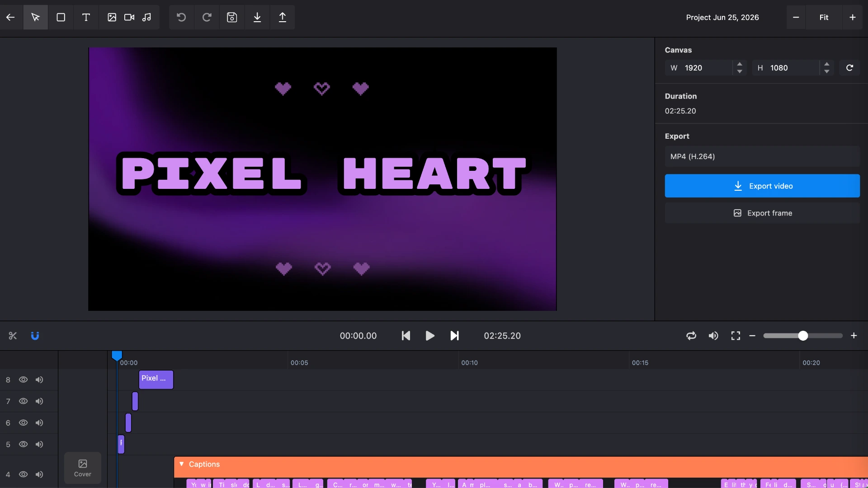Toggle visibility of track 5
This screenshot has height=488, width=868.
point(23,444)
